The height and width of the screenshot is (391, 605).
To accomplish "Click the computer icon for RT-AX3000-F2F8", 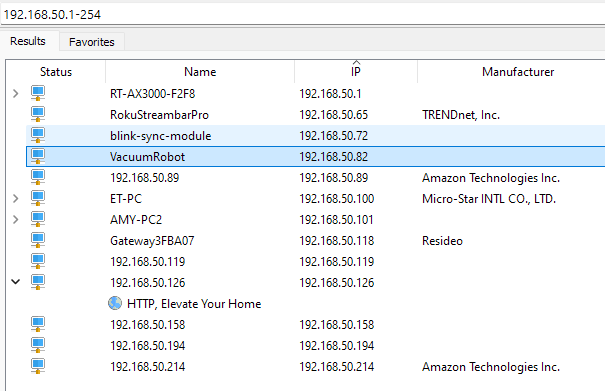I will tap(38, 93).
